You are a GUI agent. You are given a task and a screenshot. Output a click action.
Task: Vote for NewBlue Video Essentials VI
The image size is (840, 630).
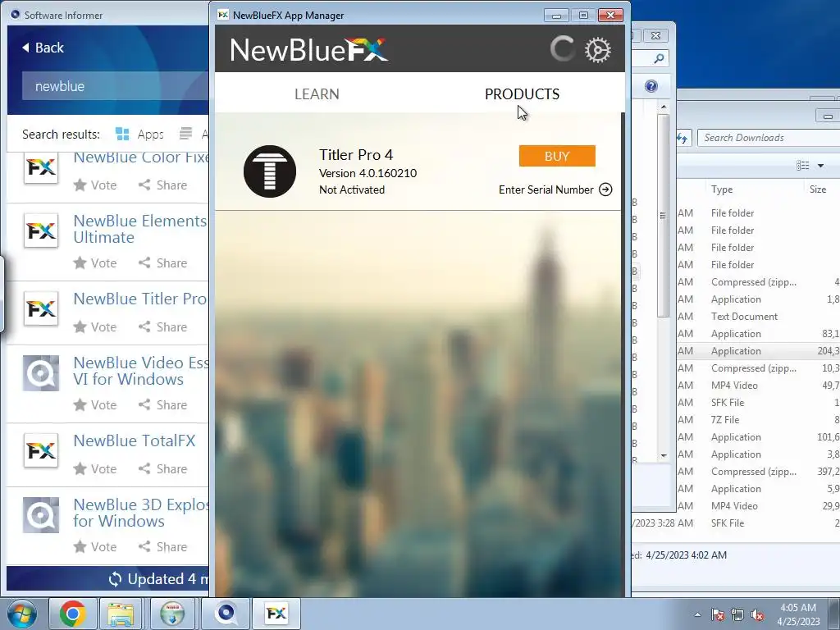coord(95,405)
